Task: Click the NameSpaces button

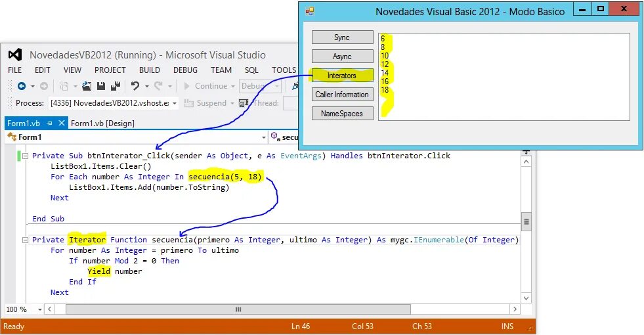Action: pos(342,114)
